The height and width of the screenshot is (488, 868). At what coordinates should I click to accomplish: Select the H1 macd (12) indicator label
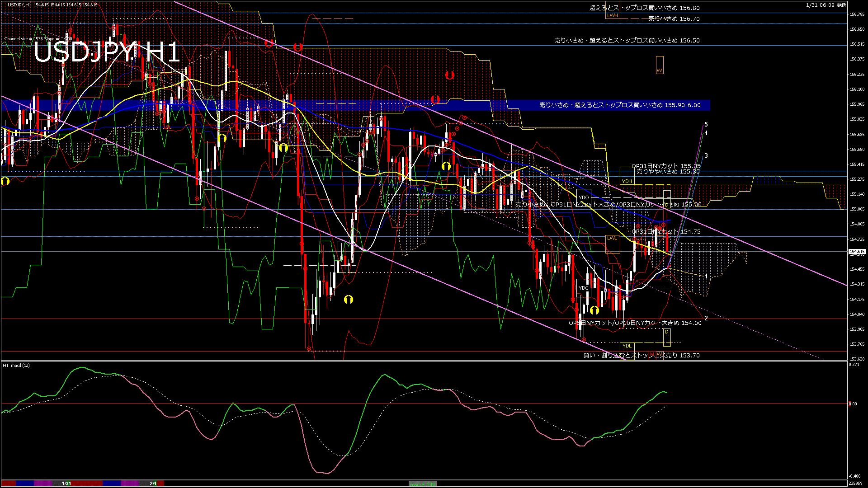tap(16, 365)
